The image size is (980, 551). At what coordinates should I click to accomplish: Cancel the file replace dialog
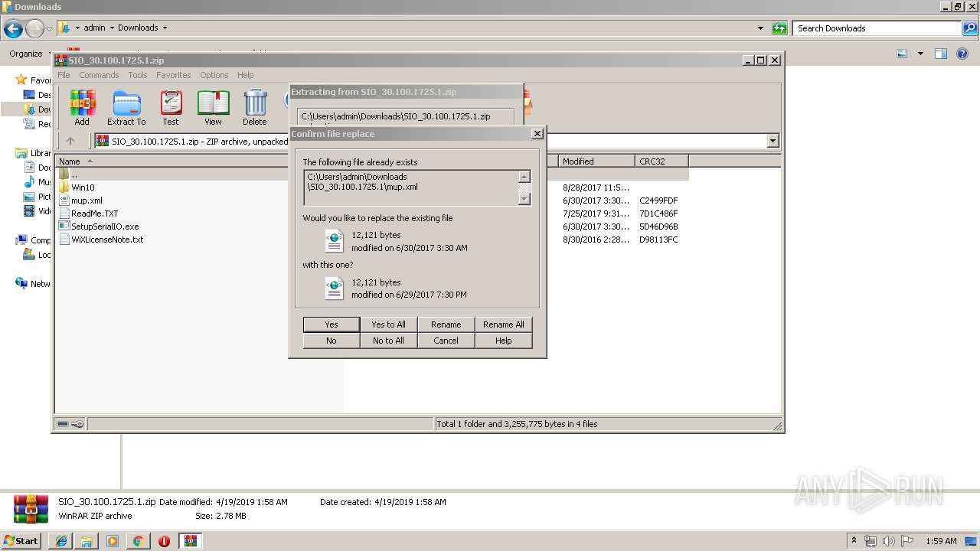(446, 341)
